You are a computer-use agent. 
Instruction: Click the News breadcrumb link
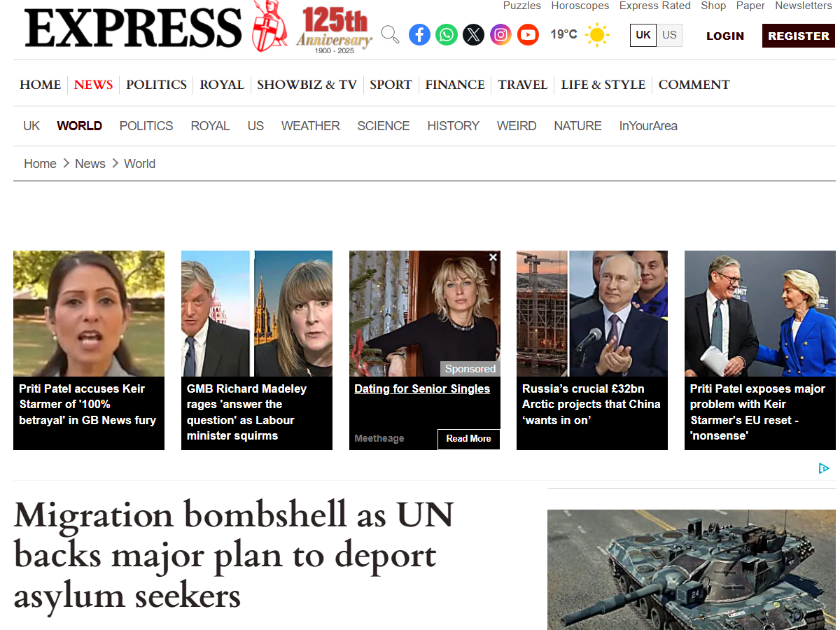point(90,164)
